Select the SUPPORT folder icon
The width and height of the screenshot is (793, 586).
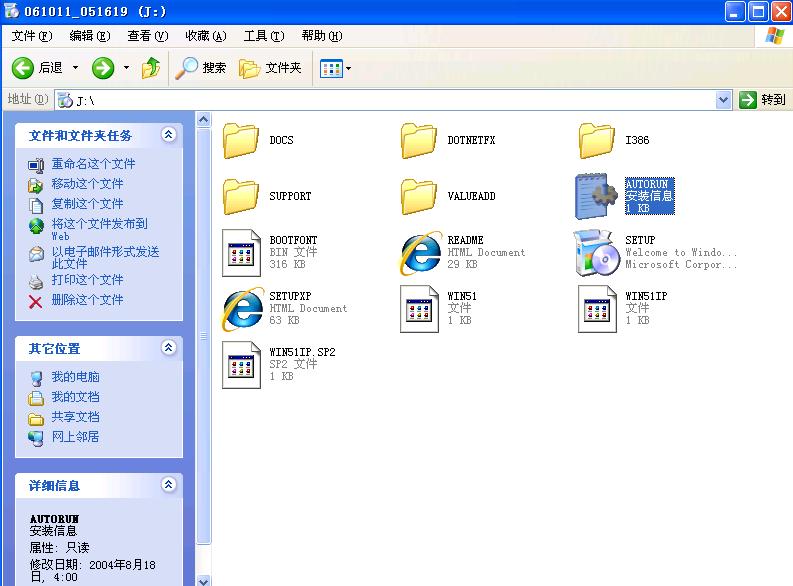coord(240,196)
